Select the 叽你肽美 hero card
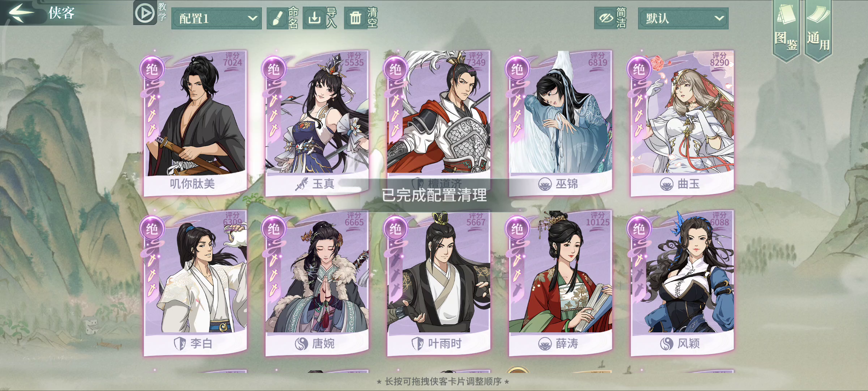 click(x=195, y=123)
